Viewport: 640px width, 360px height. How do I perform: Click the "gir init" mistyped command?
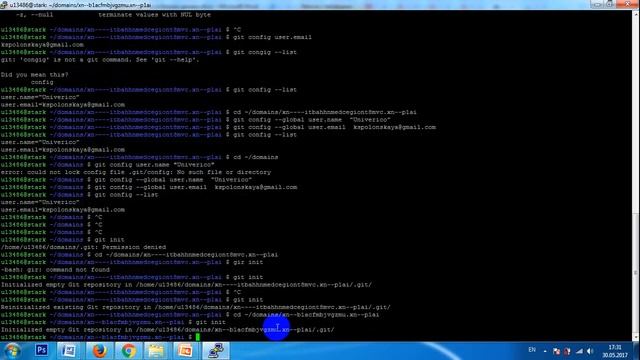click(248, 262)
